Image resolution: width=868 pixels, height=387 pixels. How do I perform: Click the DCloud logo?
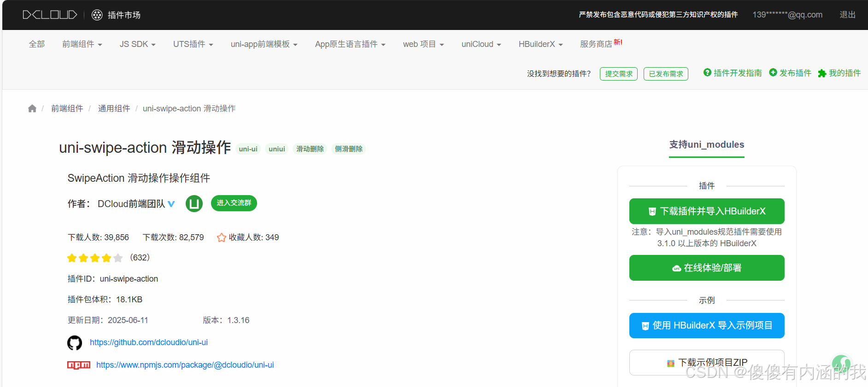(x=50, y=15)
